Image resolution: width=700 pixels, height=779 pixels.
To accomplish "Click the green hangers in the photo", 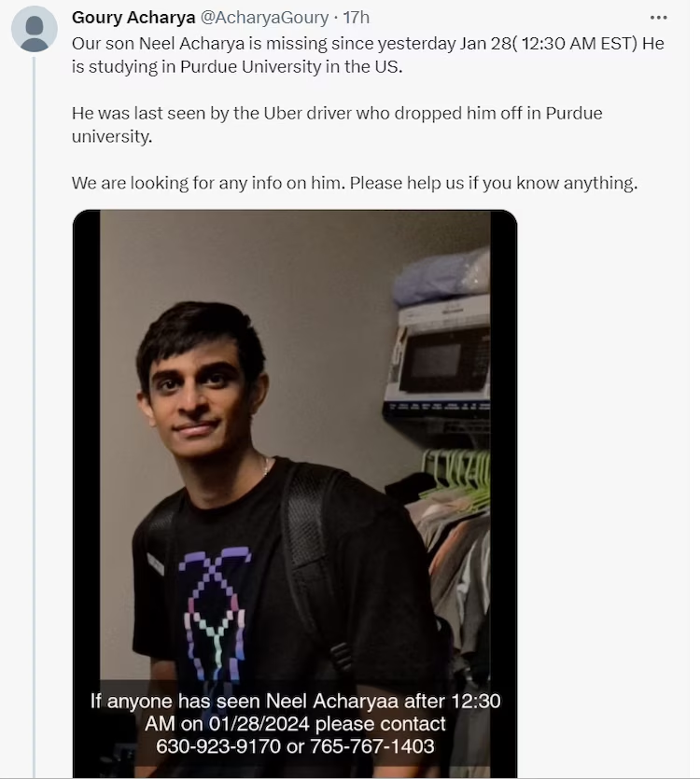I will point(455,476).
